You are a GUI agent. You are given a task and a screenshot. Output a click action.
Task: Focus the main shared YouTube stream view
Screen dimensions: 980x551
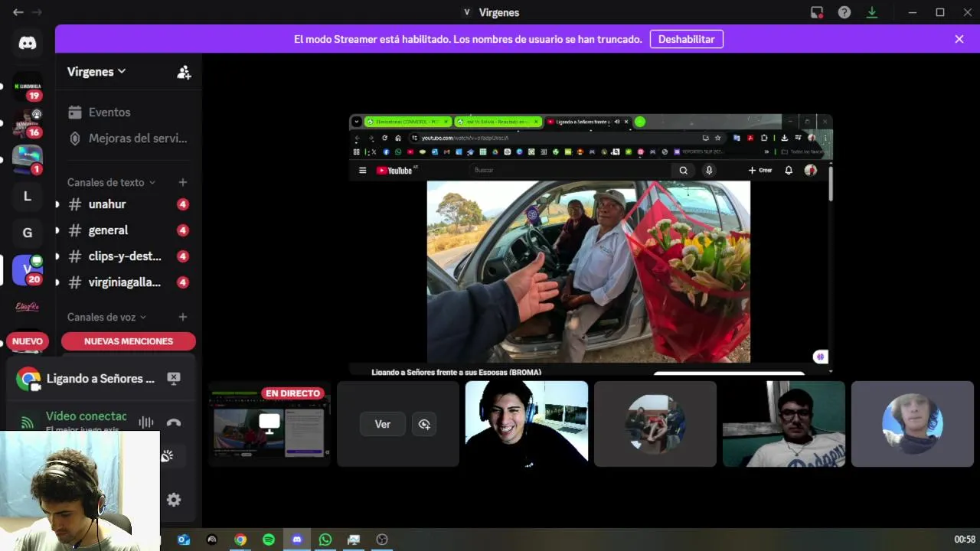click(590, 244)
